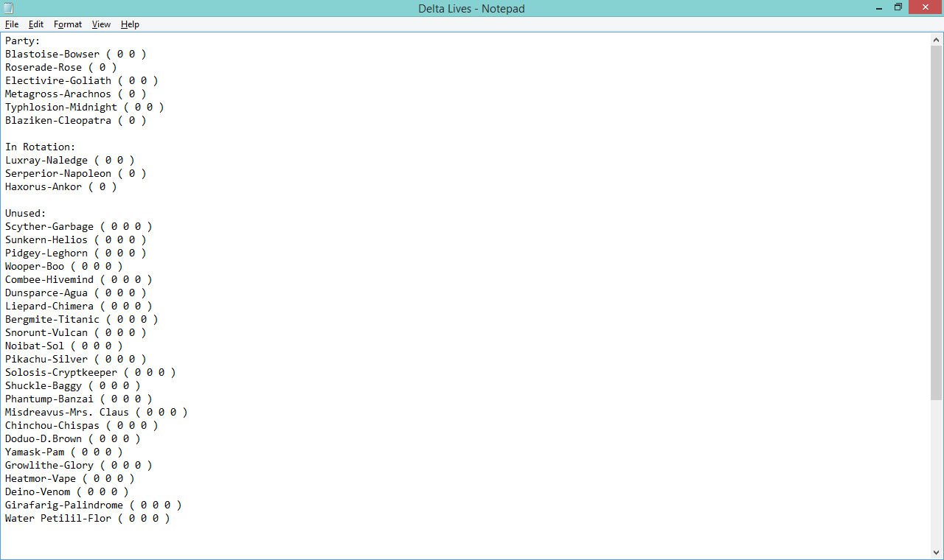
Task: Click the 'Chinchou-Chispas' line
Action: coord(82,426)
